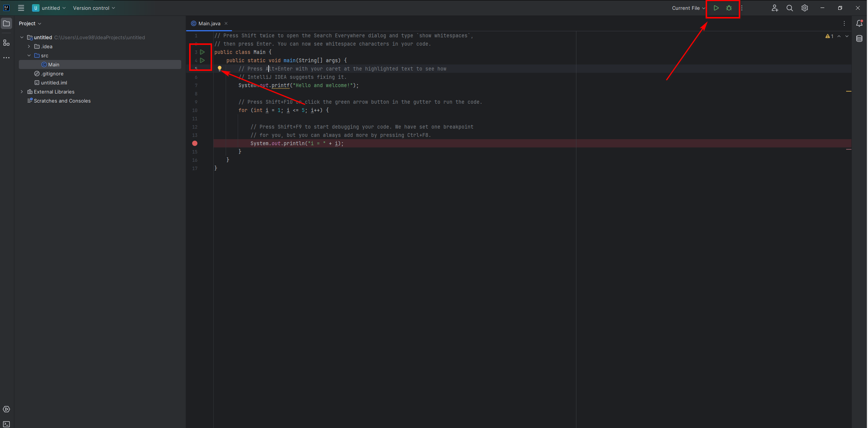The width and height of the screenshot is (868, 428).
Task: Click the yellow intention lightbulb
Action: pos(220,68)
